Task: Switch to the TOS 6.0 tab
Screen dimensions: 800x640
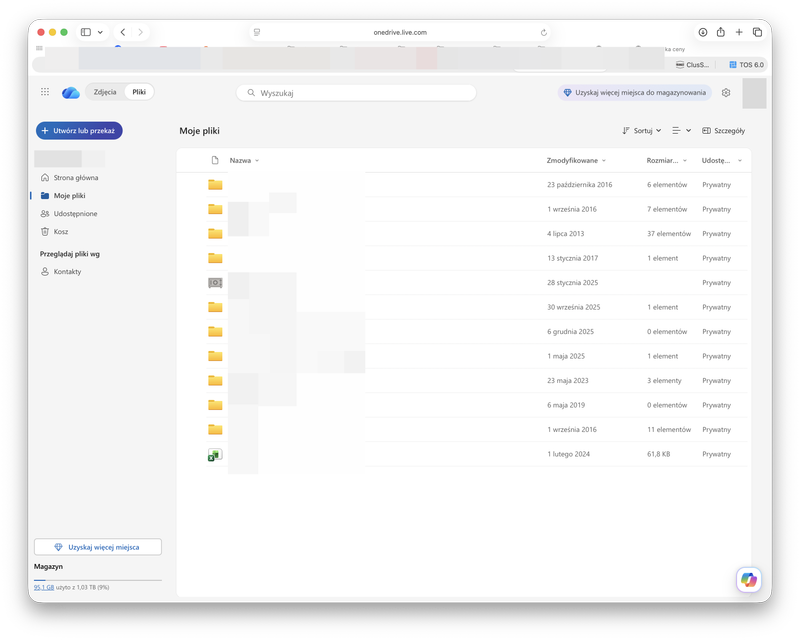Action: coord(746,65)
